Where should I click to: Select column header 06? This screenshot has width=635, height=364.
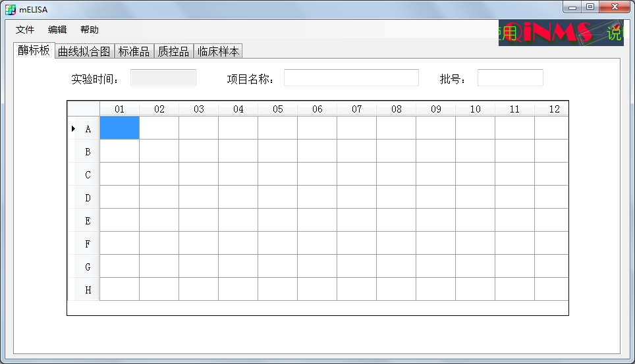pos(317,109)
